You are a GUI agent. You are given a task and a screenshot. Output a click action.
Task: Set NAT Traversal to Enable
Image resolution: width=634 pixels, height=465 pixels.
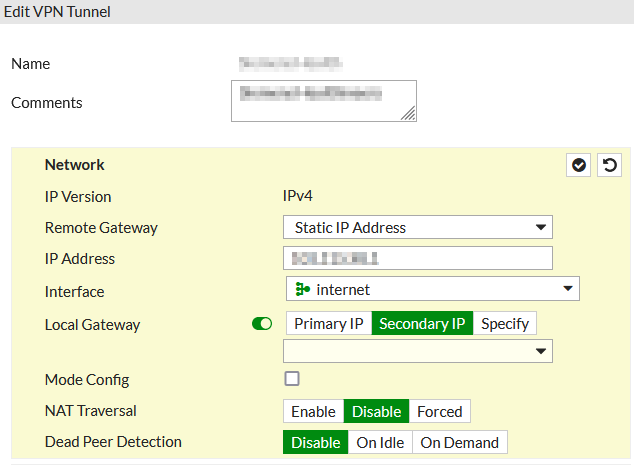(313, 411)
